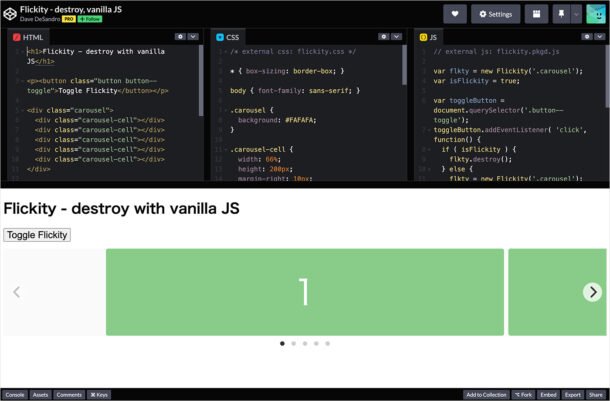
Task: Open the Assets panel
Action: [40, 395]
